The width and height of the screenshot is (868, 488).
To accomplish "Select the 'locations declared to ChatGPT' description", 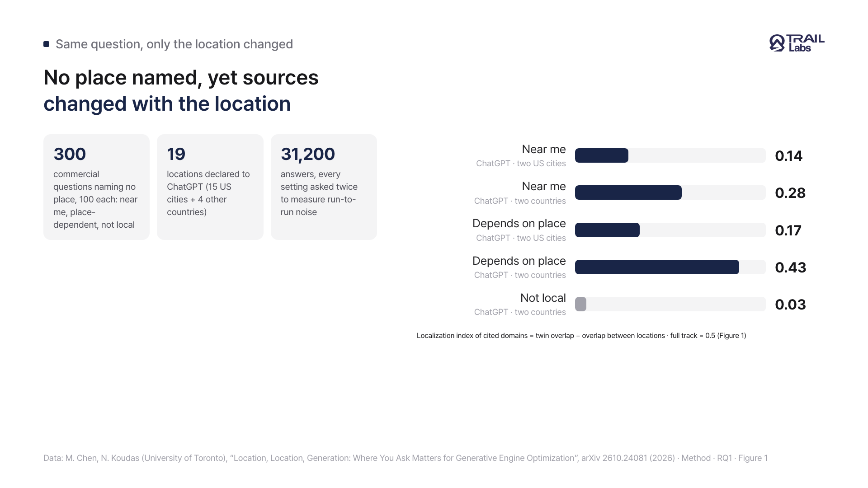I will click(208, 193).
